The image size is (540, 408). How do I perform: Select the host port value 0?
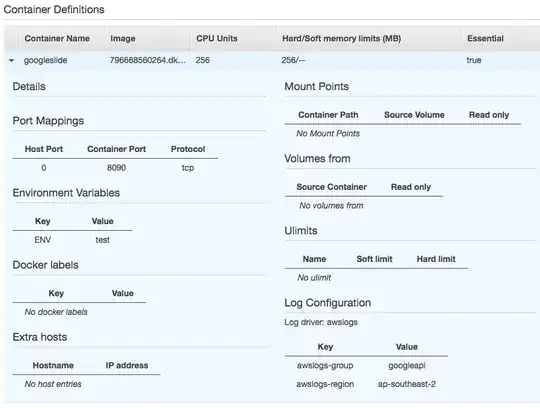[44, 168]
